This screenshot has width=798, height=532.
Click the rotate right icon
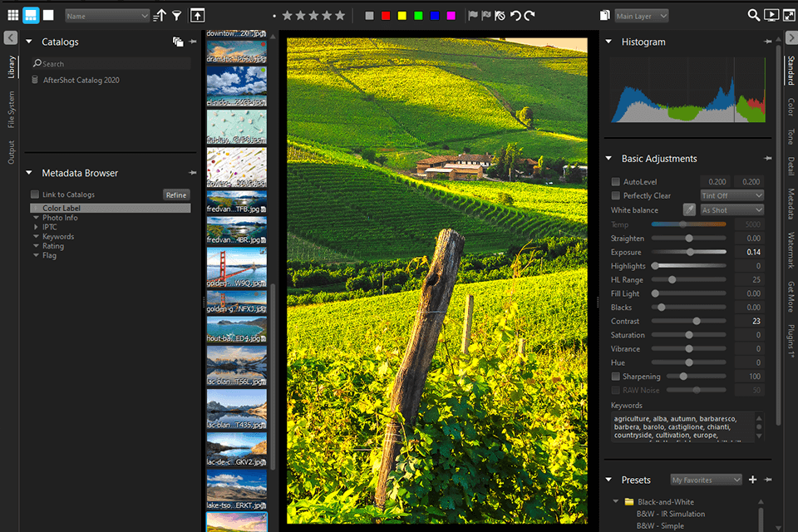(x=530, y=15)
